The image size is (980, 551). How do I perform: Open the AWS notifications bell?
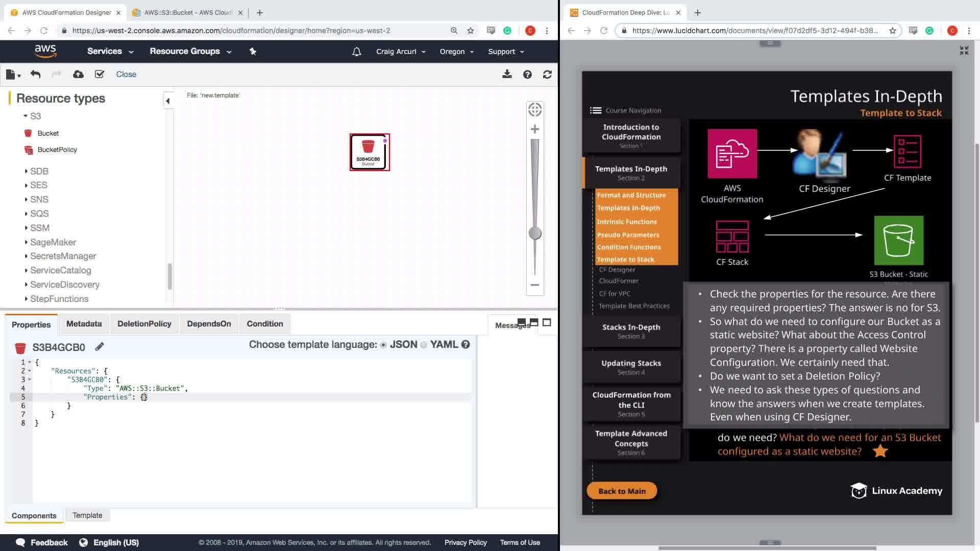click(x=356, y=52)
